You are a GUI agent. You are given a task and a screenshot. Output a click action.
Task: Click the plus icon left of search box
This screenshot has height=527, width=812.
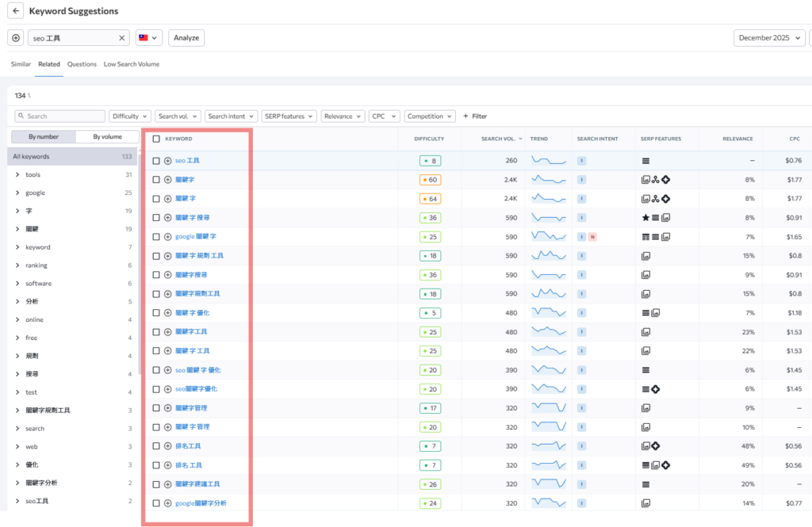(x=16, y=38)
